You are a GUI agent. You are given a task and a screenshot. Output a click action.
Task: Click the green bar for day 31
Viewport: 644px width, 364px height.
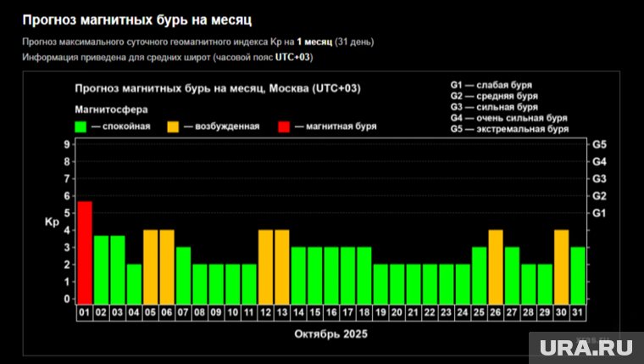coord(578,274)
